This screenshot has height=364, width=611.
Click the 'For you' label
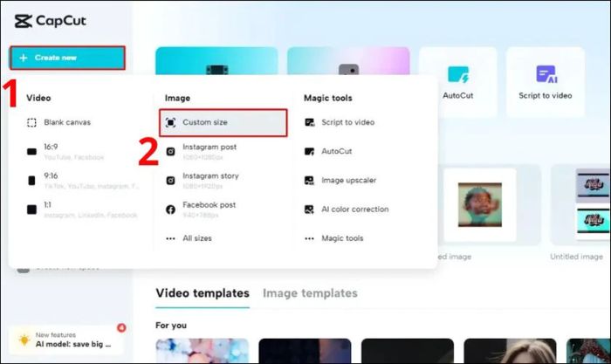tap(171, 326)
